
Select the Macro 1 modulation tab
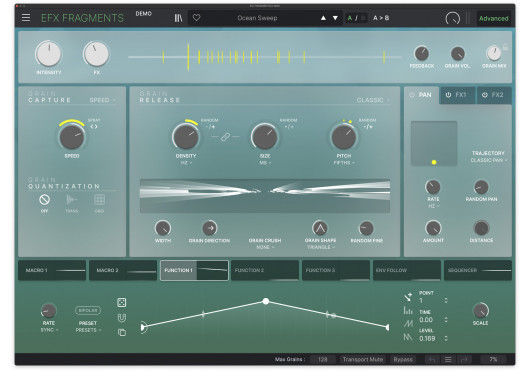click(52, 270)
